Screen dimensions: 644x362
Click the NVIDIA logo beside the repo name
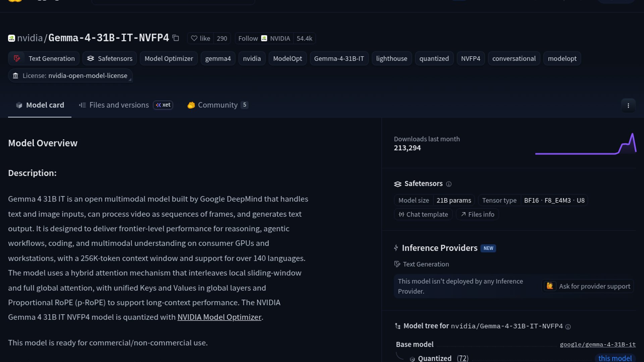point(11,38)
